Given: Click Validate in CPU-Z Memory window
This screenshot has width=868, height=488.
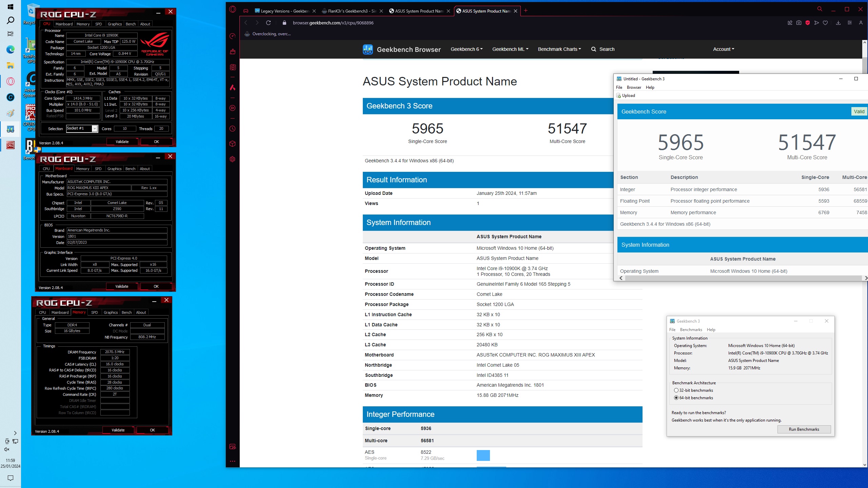Looking at the screenshot, I should pos(118,430).
